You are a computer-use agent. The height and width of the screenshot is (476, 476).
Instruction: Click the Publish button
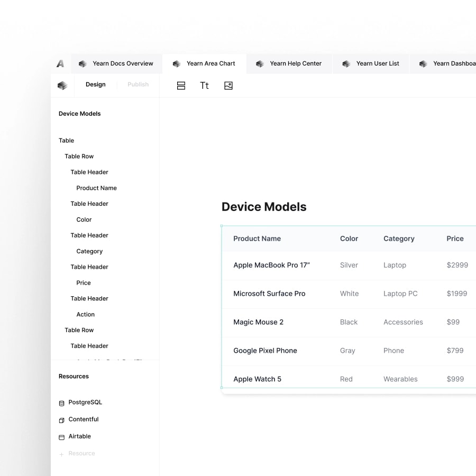pos(138,85)
